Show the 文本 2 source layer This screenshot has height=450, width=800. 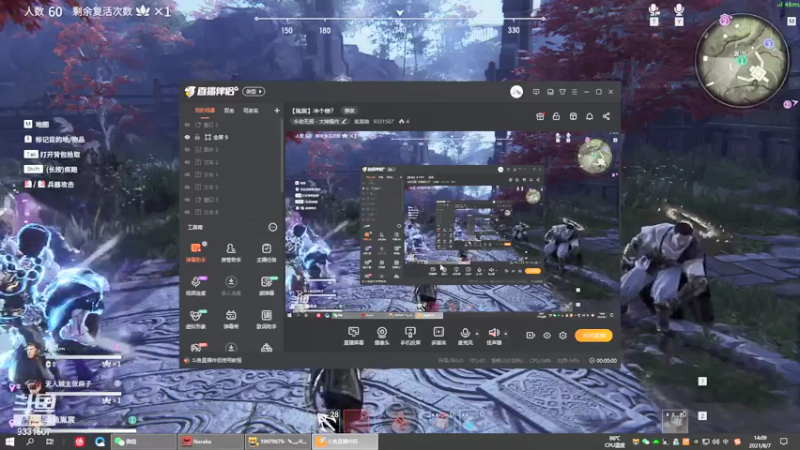tap(187, 162)
